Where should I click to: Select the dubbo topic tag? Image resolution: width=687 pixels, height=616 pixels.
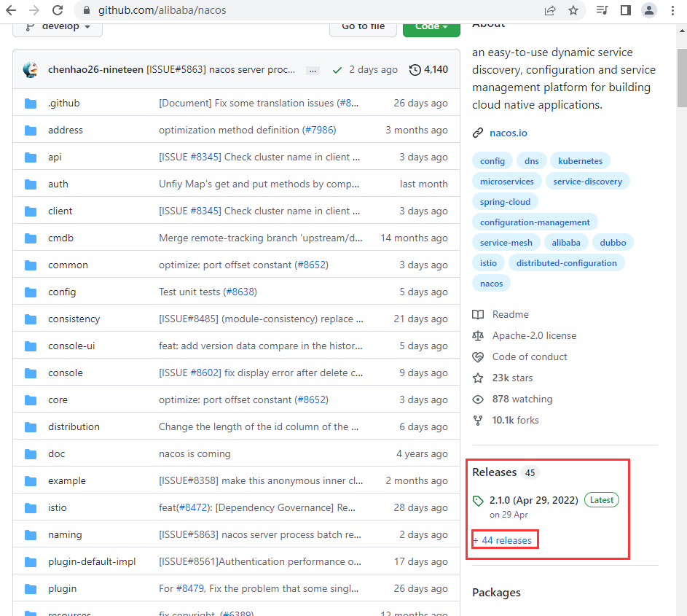tap(613, 243)
